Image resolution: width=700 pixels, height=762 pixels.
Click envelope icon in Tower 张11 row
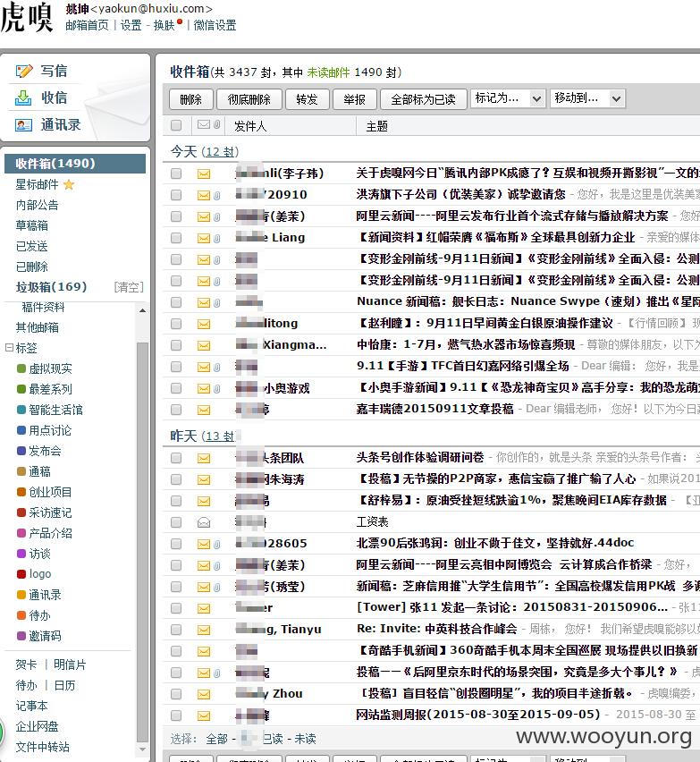pos(204,608)
